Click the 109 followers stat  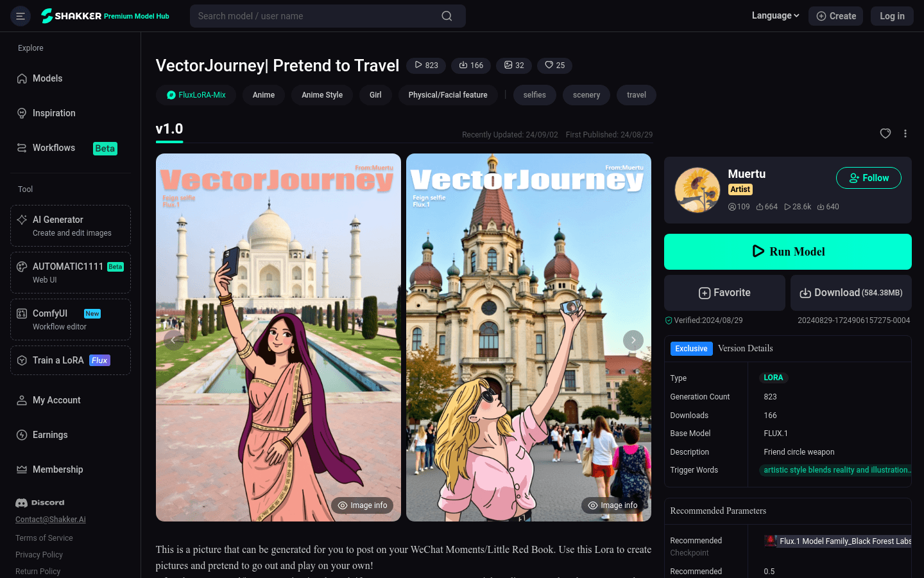coord(739,207)
